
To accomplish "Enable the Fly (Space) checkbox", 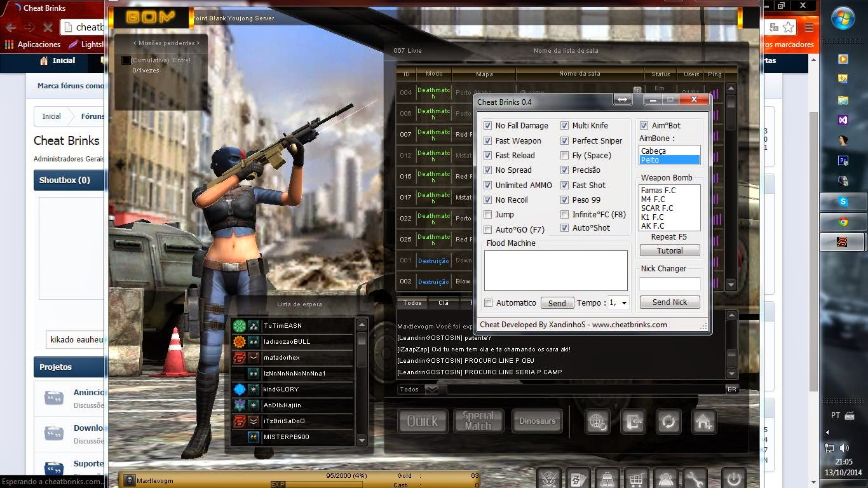I will pos(564,155).
